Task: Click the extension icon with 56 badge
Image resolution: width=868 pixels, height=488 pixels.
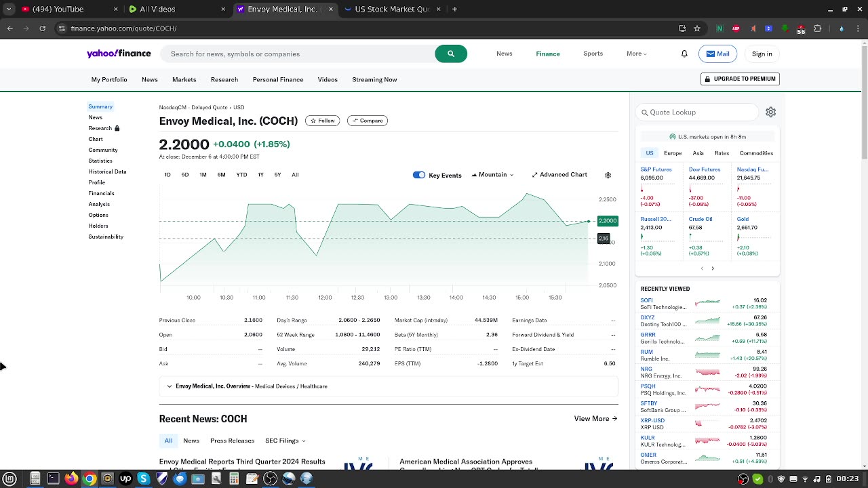Action: (801, 28)
